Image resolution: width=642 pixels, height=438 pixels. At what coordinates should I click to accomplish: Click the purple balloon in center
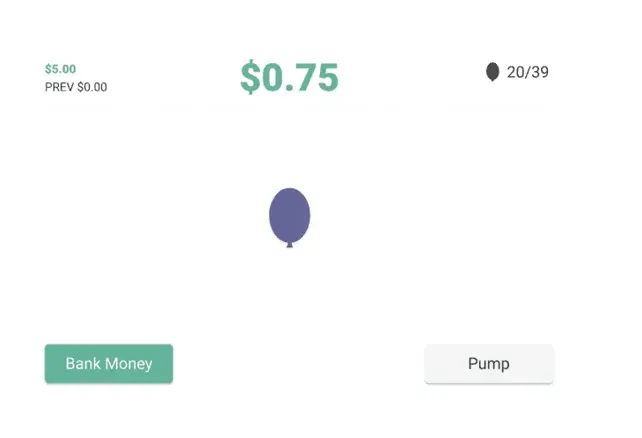(x=289, y=217)
